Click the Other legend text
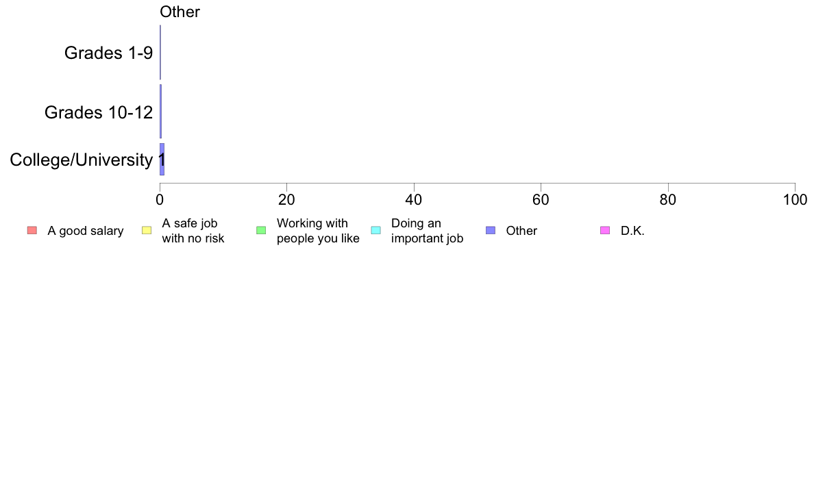Viewport: 814px width, 504px height. (x=521, y=231)
